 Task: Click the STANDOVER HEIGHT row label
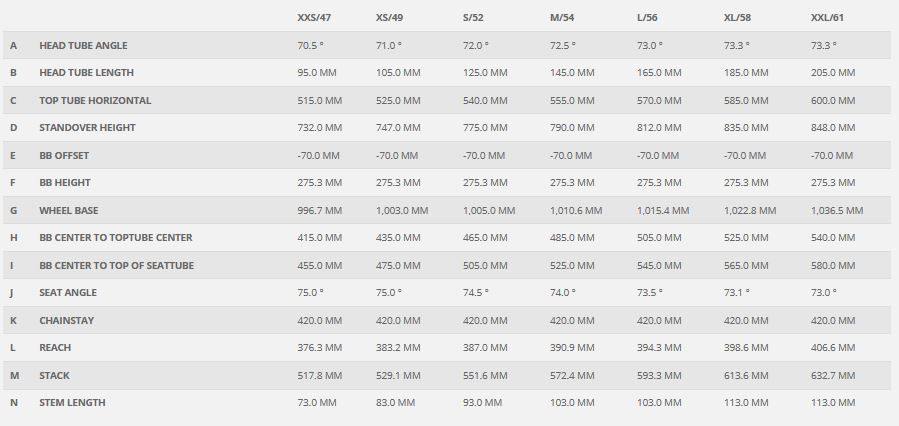coord(87,128)
